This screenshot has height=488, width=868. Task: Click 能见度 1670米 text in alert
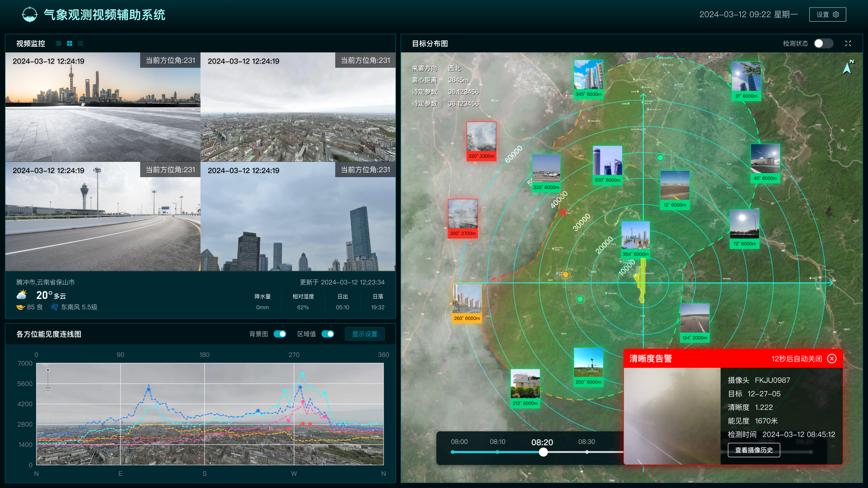click(753, 421)
